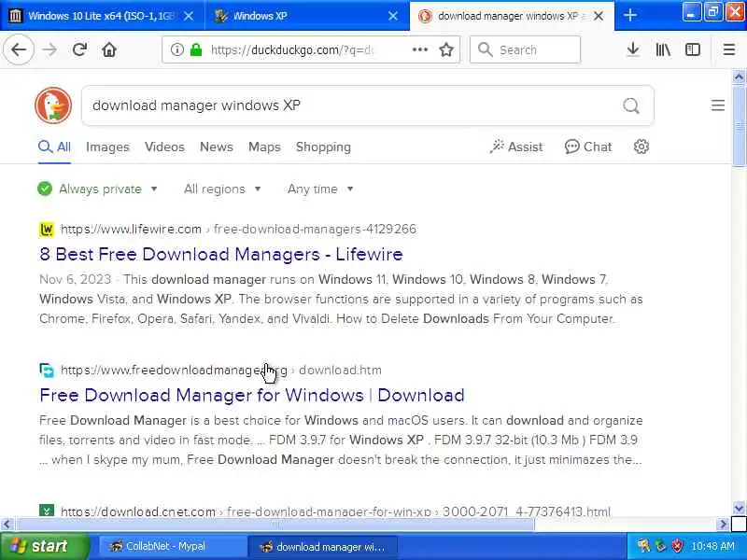Switch to Shopping results

coord(323,147)
